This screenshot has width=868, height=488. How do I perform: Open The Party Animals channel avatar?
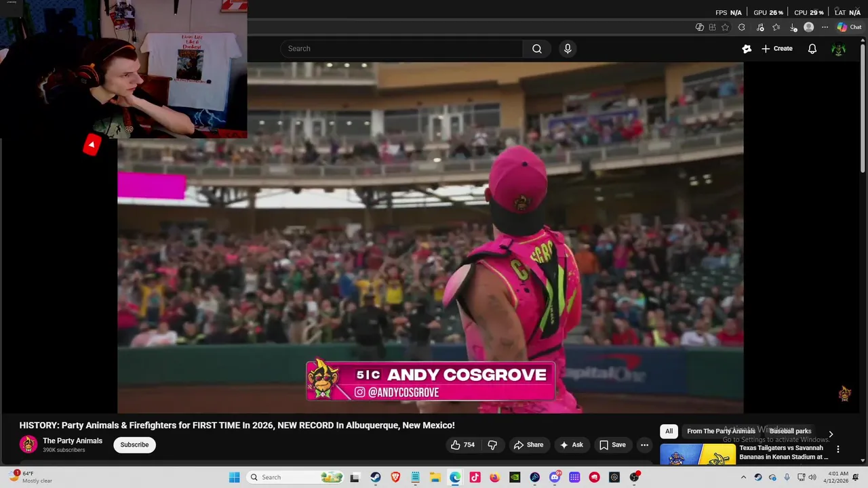(x=28, y=445)
